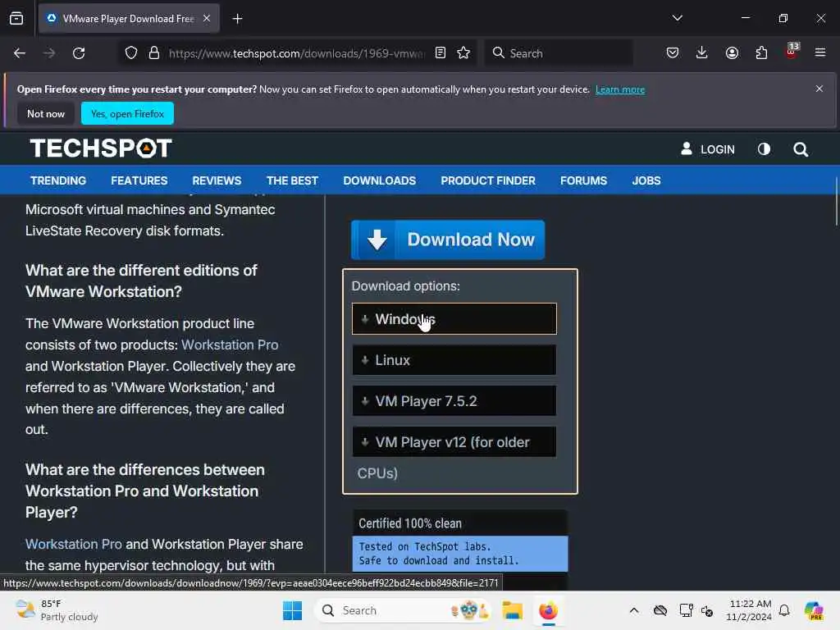Image resolution: width=840 pixels, height=630 pixels.
Task: Open File Explorer from taskbar
Action: (x=512, y=610)
